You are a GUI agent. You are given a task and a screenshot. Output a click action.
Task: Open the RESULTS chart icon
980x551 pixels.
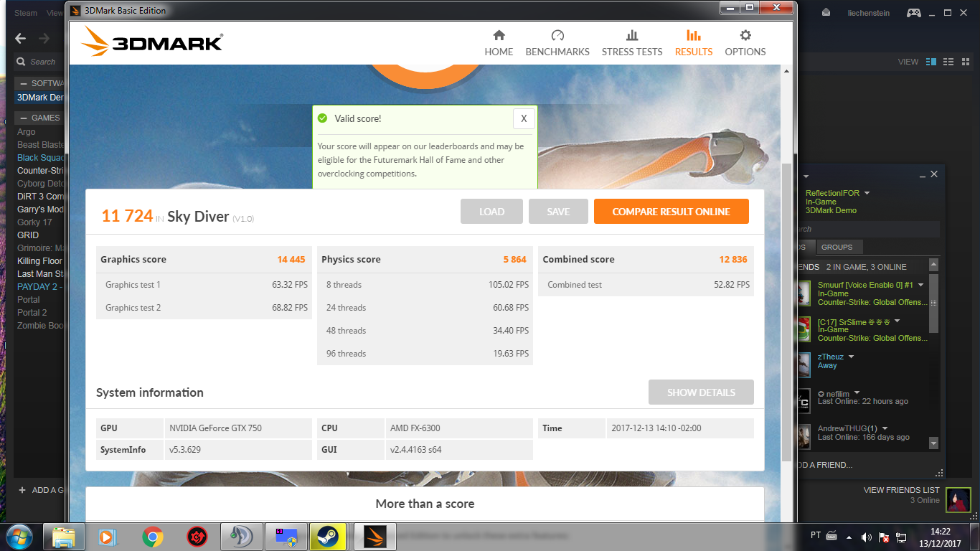[x=694, y=35]
